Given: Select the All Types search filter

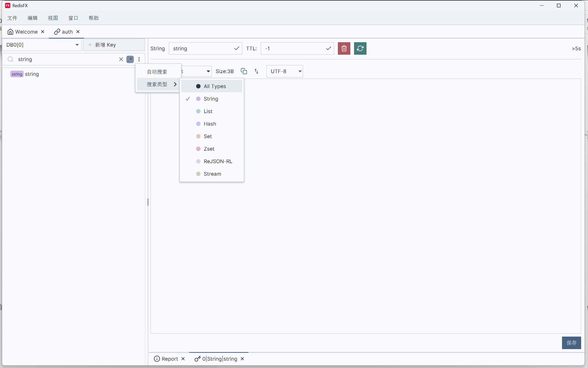Looking at the screenshot, I should (x=215, y=86).
